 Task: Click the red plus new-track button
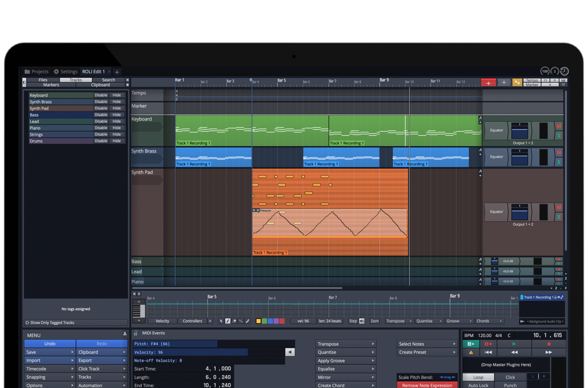click(488, 83)
